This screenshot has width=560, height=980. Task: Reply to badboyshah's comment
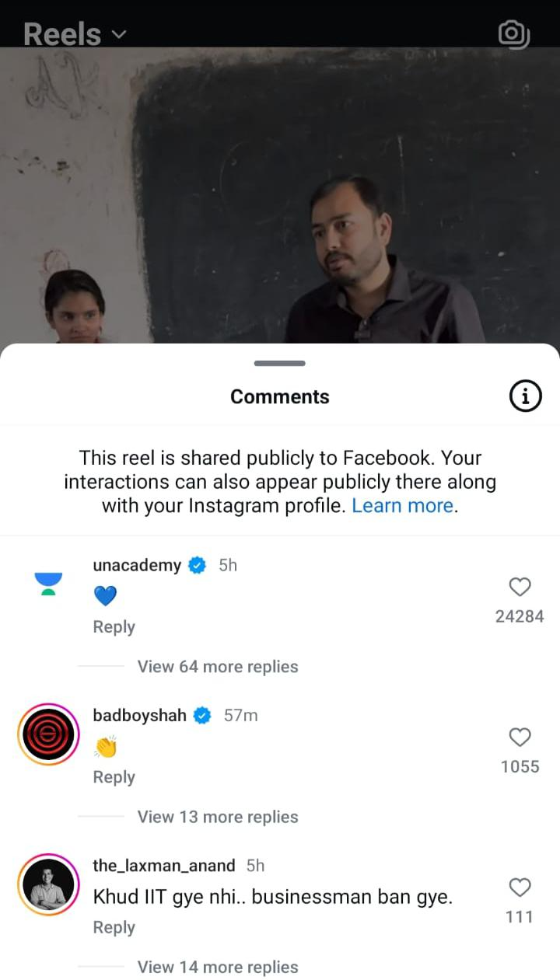pyautogui.click(x=114, y=776)
